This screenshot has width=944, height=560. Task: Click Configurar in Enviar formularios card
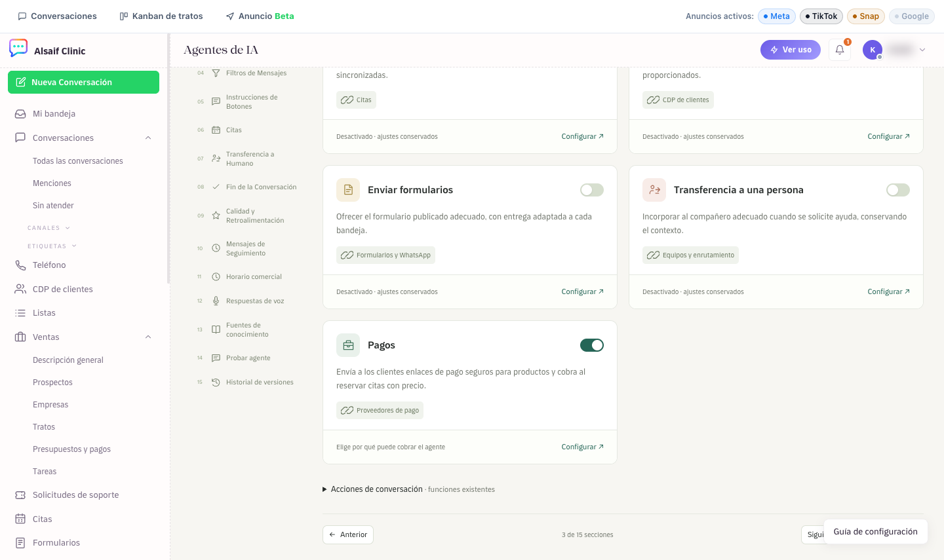[583, 292]
